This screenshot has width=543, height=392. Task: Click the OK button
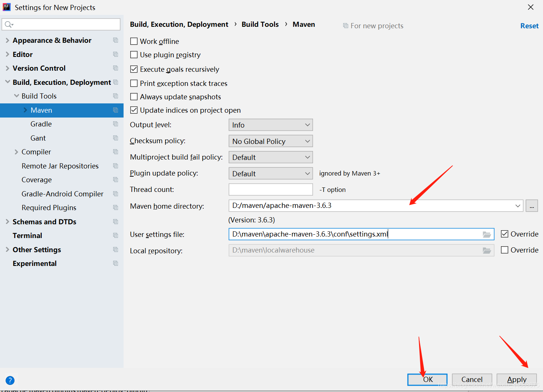pos(428,379)
